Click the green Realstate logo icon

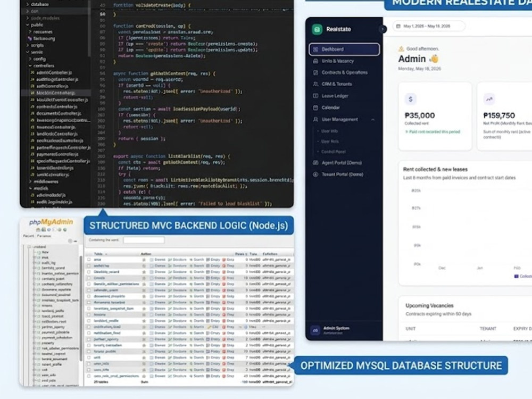click(x=317, y=29)
